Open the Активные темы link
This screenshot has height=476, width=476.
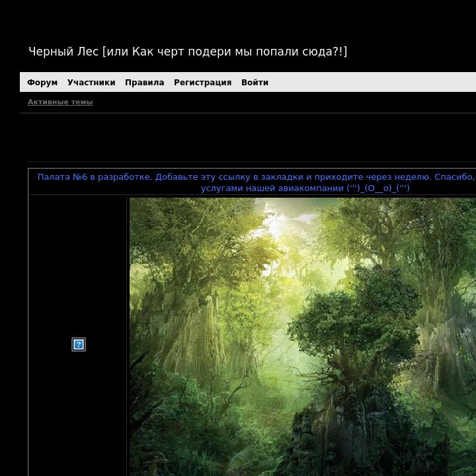[x=60, y=102]
